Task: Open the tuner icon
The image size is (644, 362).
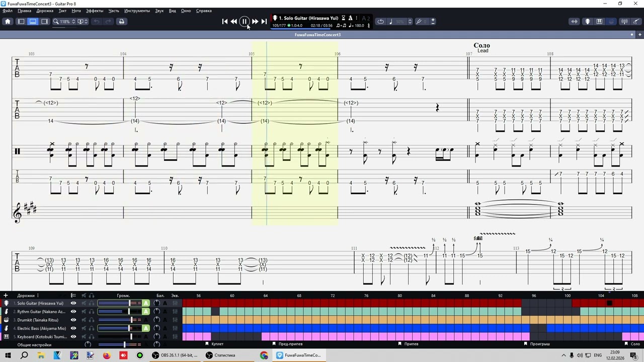Action: (x=624, y=21)
